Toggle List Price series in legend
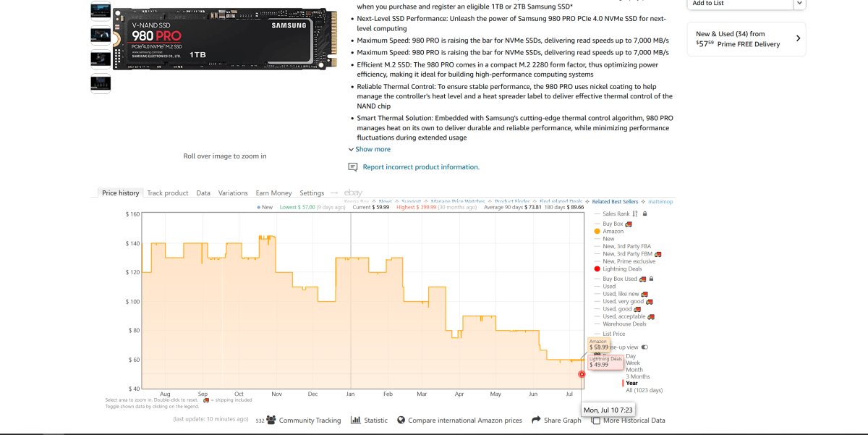Viewport: 868px width, 435px height. point(609,334)
